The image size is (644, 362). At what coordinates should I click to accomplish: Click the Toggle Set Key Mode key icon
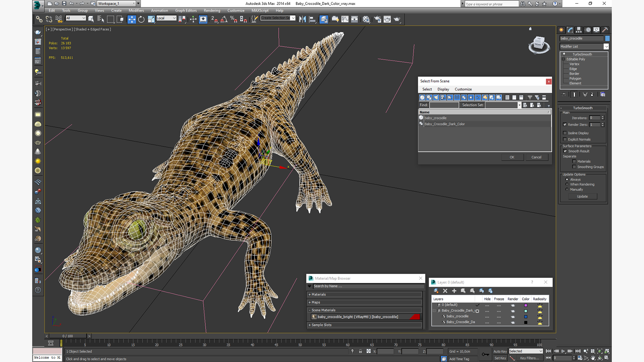[x=485, y=354]
